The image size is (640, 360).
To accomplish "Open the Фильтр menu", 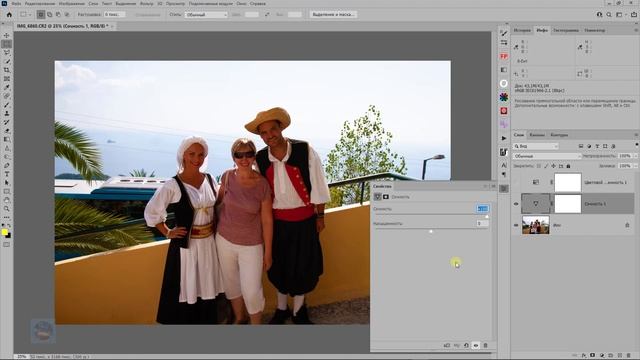I will (x=146, y=3).
